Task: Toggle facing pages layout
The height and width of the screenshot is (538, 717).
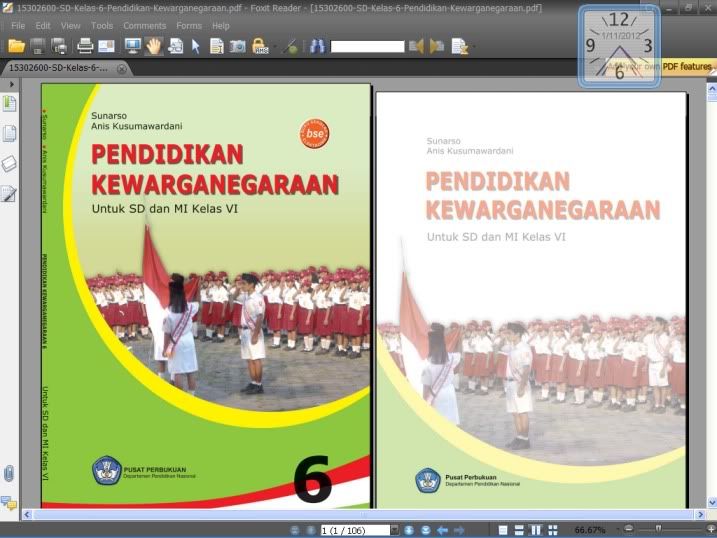Action: [x=535, y=530]
